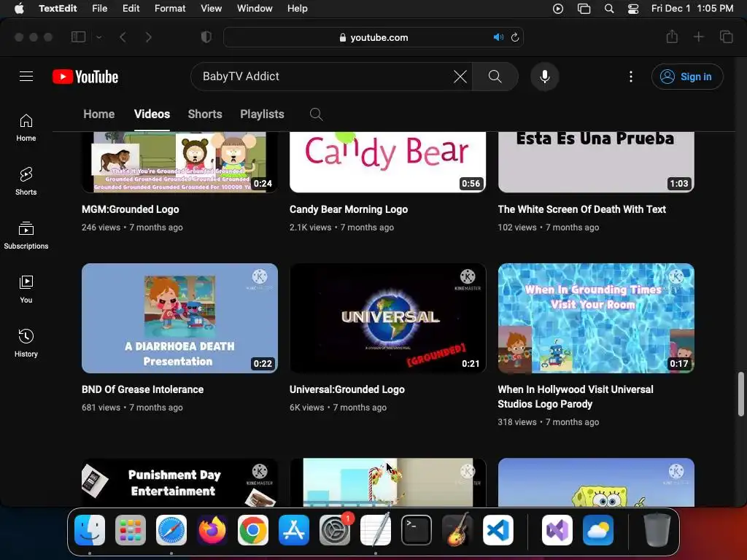The height and width of the screenshot is (560, 747).
Task: Open the Window menu
Action: [x=255, y=9]
